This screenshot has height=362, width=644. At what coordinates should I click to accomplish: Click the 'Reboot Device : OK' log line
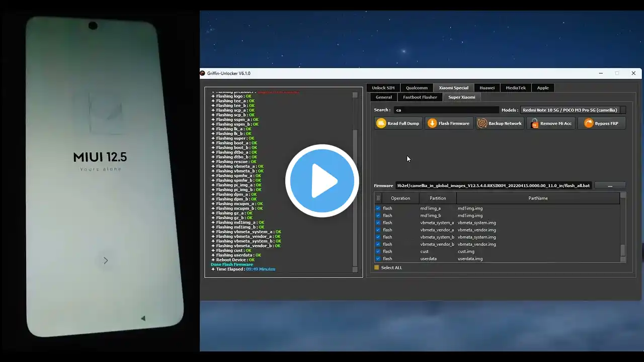233,260
